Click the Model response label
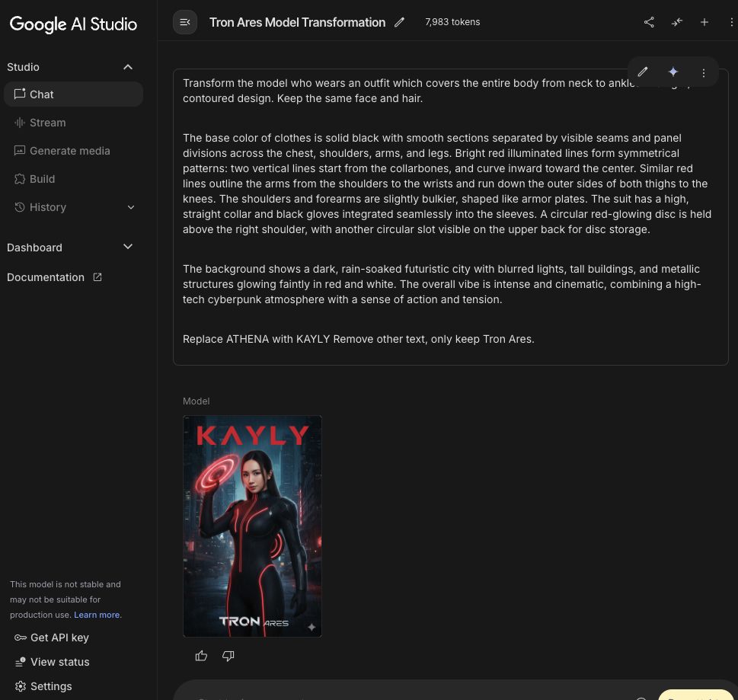This screenshot has height=700, width=738. [196, 401]
